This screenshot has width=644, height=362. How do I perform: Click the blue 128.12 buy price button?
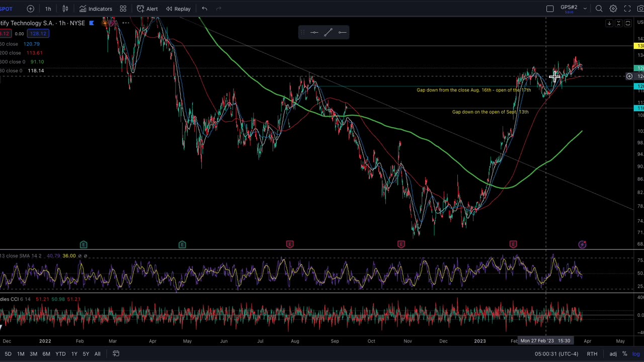[38, 34]
